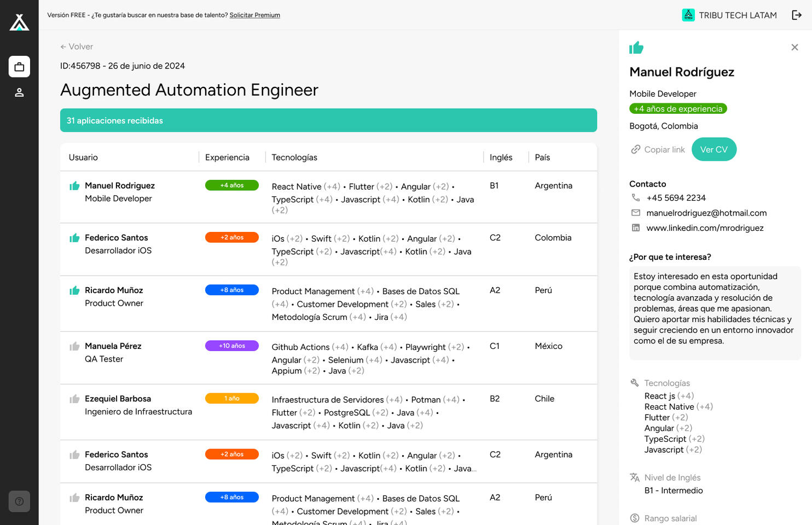Open the user profile icon in sidebar
This screenshot has height=525, width=812.
coord(19,92)
